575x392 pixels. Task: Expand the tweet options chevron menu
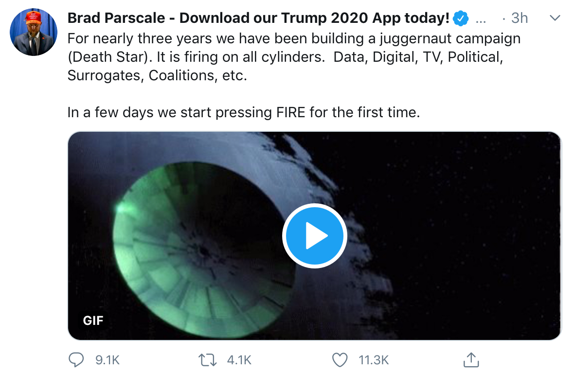[555, 18]
